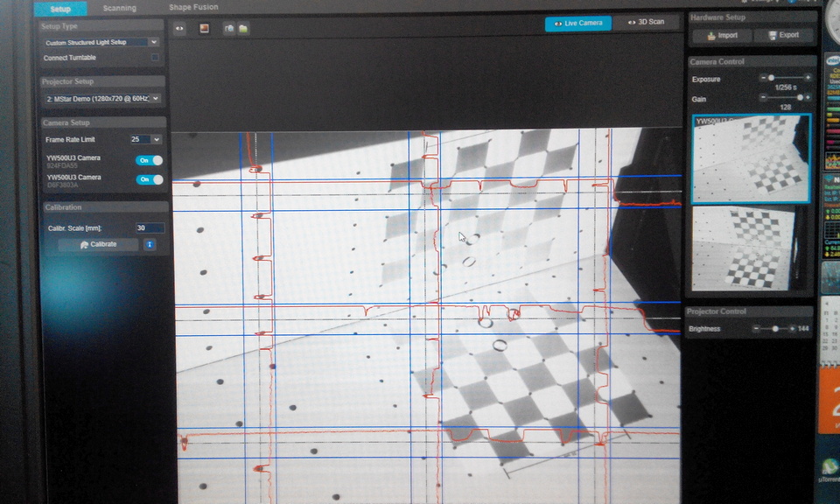Click the Exposure slider handle
Screen dimensions: 840x504
click(771, 78)
